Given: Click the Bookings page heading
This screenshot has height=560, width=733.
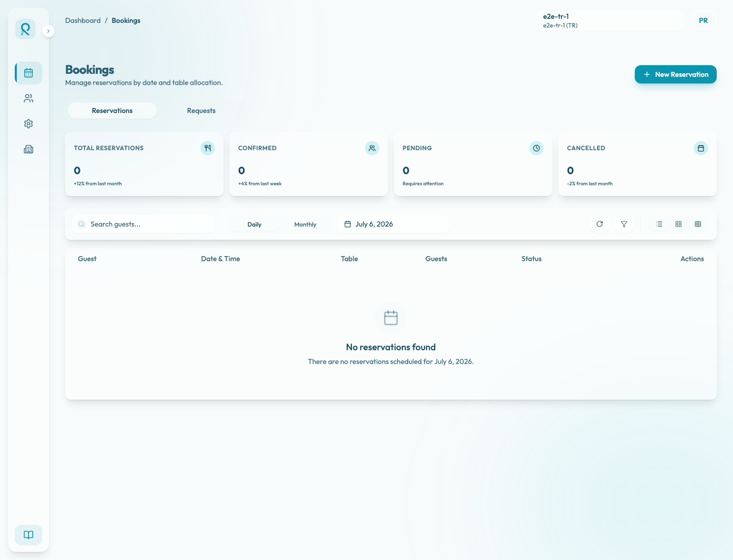Looking at the screenshot, I should 90,70.
